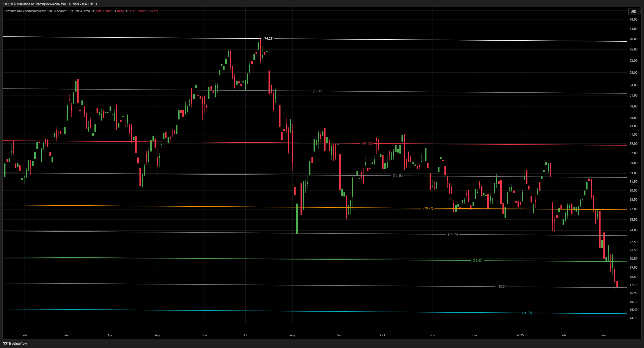Click the (34.48) price level label
This screenshot has width=644, height=348.
pos(398,176)
